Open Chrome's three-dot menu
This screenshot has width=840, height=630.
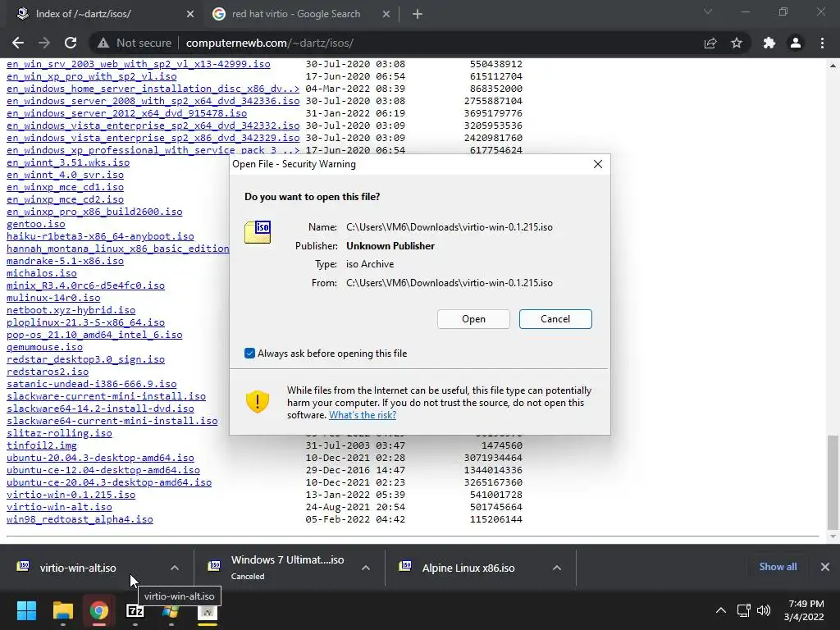click(822, 43)
